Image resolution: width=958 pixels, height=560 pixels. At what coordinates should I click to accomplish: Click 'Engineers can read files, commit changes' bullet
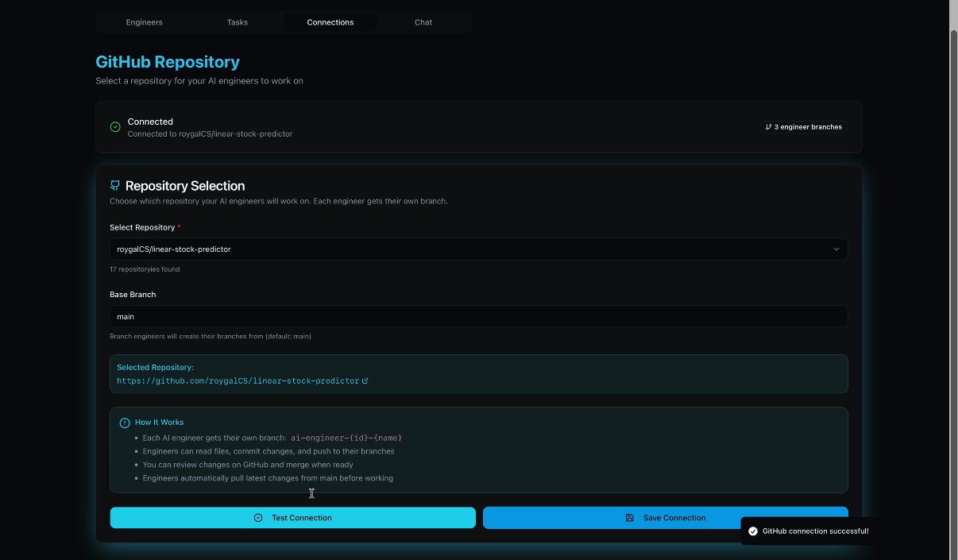coord(268,451)
